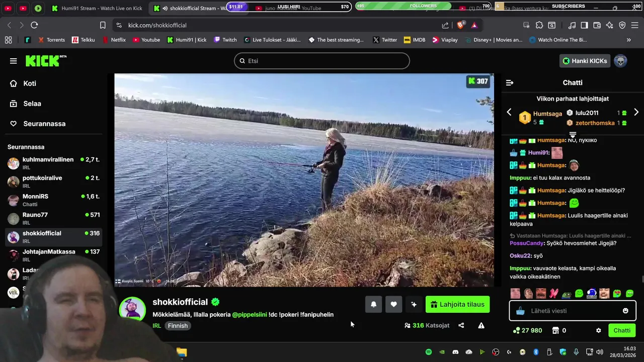
Task: Send message with green Chatti button
Action: tap(622, 330)
